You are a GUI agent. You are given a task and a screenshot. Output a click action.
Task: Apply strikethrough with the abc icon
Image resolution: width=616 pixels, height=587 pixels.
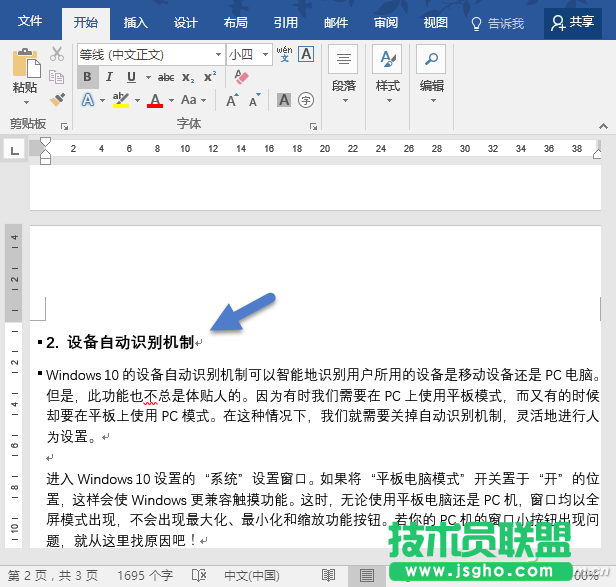(166, 77)
